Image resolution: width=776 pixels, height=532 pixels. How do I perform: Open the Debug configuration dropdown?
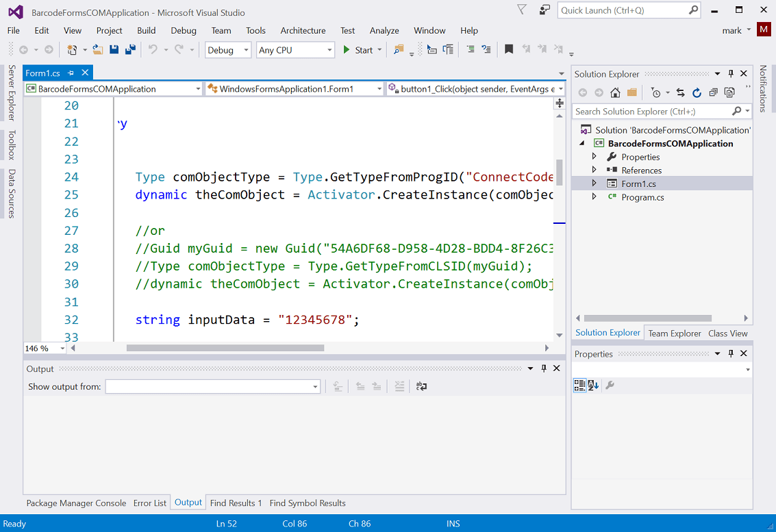(x=228, y=50)
